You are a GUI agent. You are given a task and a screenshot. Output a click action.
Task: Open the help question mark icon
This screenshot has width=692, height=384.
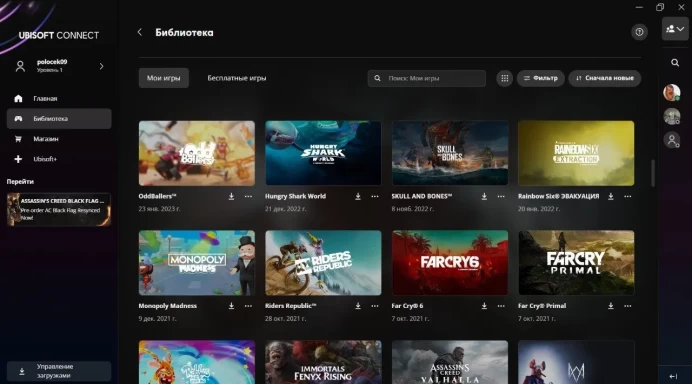(639, 32)
